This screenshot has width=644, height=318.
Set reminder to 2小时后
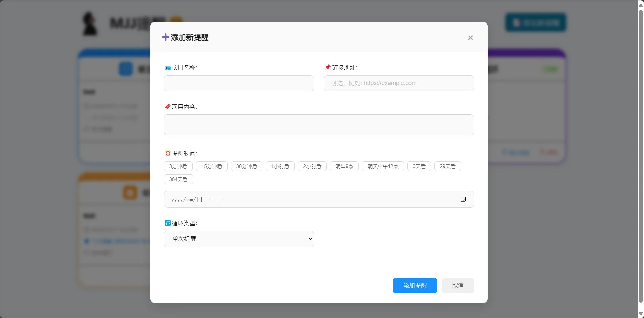click(x=312, y=166)
